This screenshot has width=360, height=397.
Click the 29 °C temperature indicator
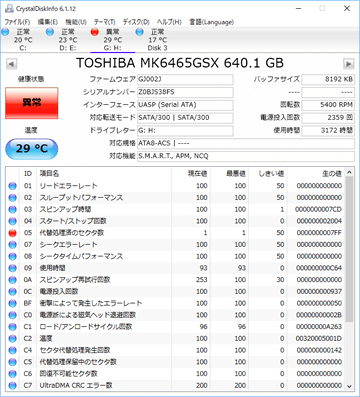pyautogui.click(x=32, y=149)
